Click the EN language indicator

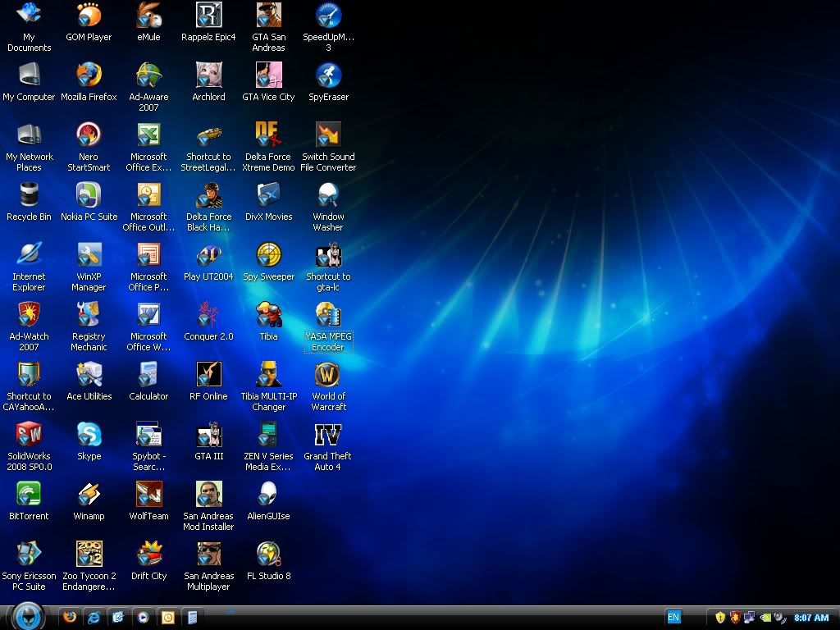click(673, 617)
